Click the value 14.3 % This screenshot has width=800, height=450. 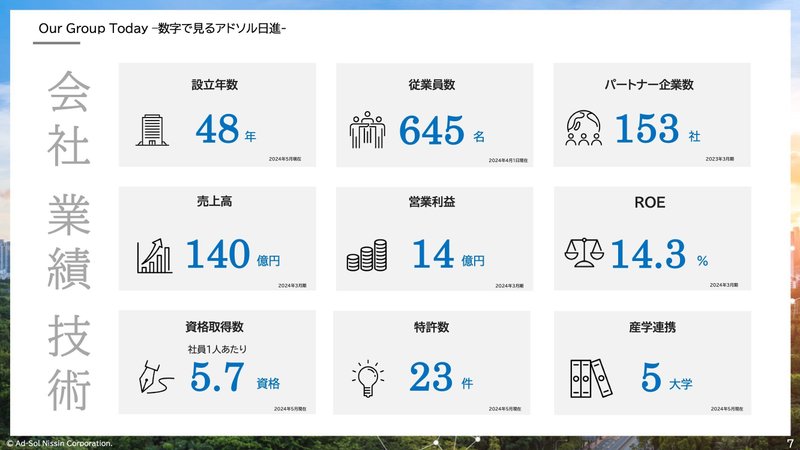[x=659, y=255]
